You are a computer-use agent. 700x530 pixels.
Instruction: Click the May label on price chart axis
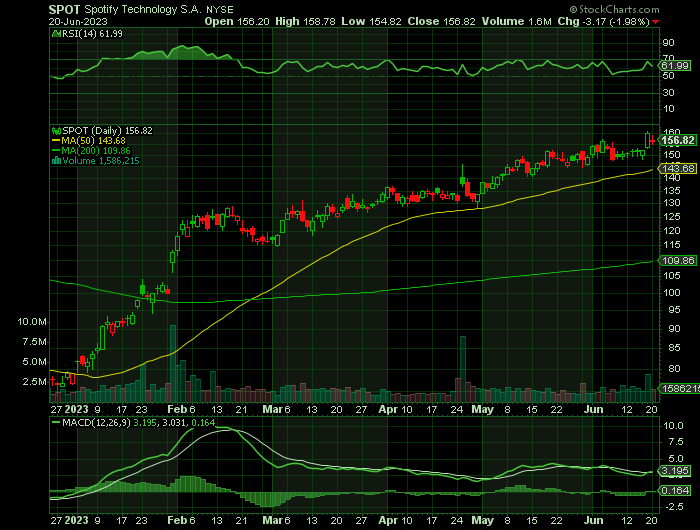click(x=483, y=409)
